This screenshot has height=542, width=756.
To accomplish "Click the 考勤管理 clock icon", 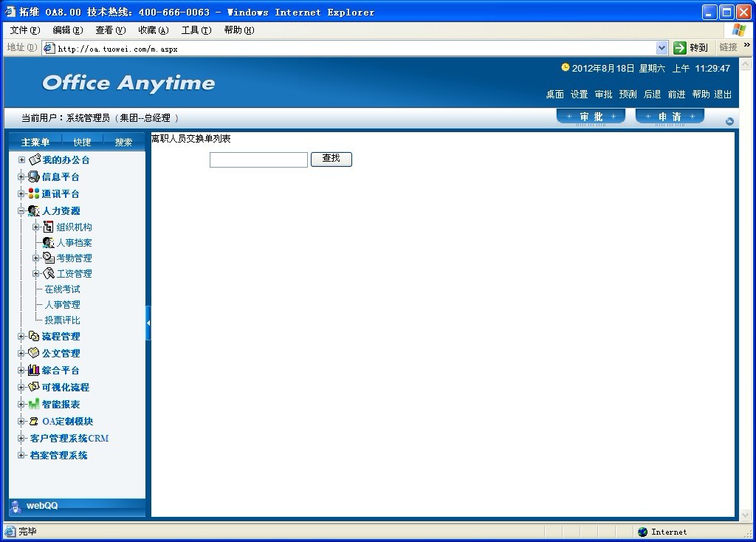I will [49, 258].
